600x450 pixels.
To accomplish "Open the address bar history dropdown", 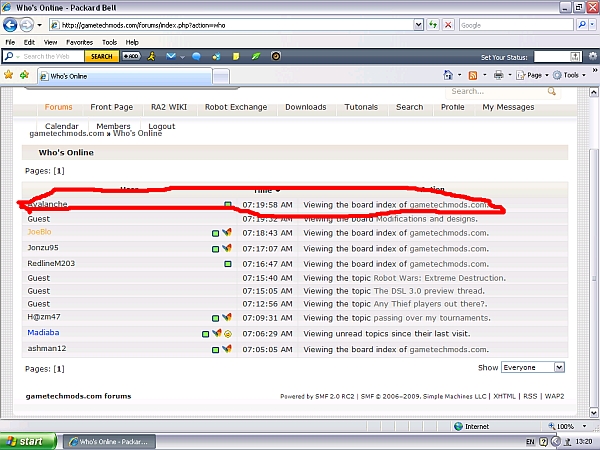I will pos(418,25).
